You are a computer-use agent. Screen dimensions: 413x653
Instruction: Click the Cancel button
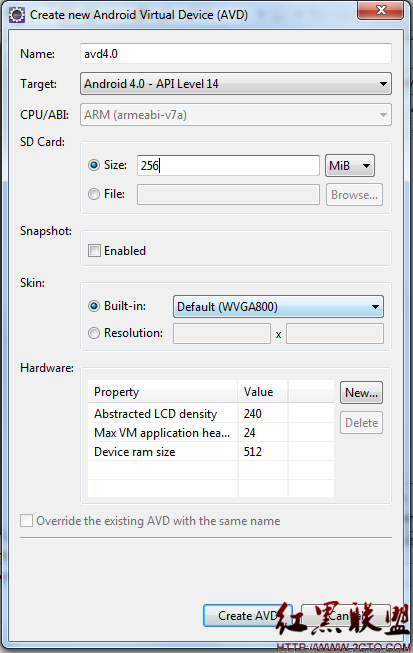(346, 616)
